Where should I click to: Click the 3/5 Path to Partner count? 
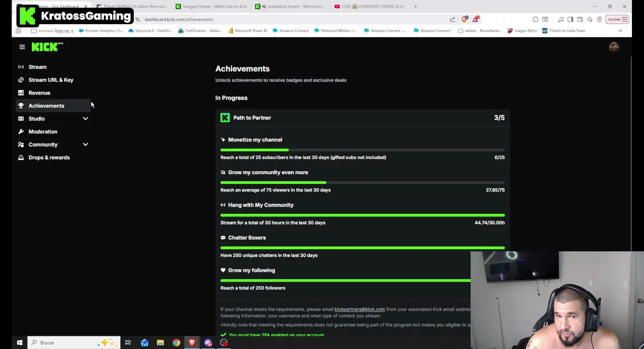point(499,118)
